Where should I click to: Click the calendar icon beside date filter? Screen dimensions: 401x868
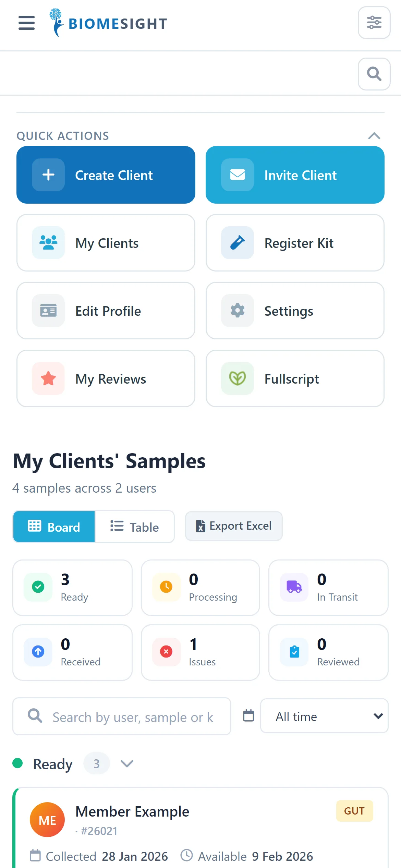[x=248, y=715]
